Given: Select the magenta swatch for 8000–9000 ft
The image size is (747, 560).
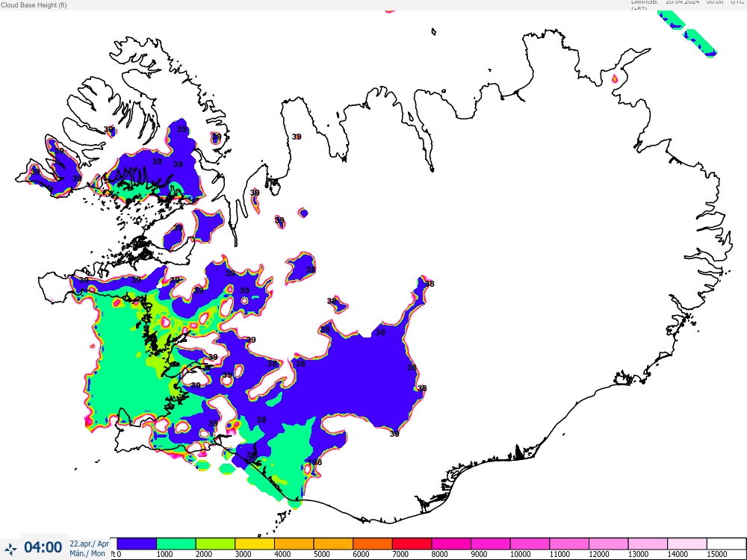Looking at the screenshot, I should [x=451, y=544].
